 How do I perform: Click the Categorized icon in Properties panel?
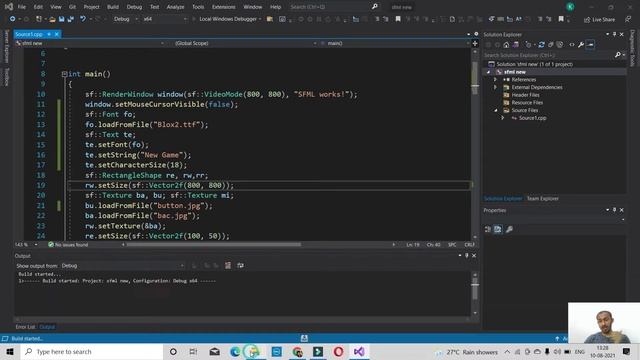[x=488, y=229]
